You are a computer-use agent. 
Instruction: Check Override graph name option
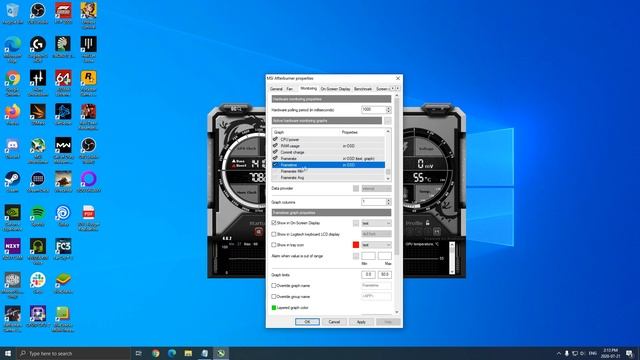[274, 286]
